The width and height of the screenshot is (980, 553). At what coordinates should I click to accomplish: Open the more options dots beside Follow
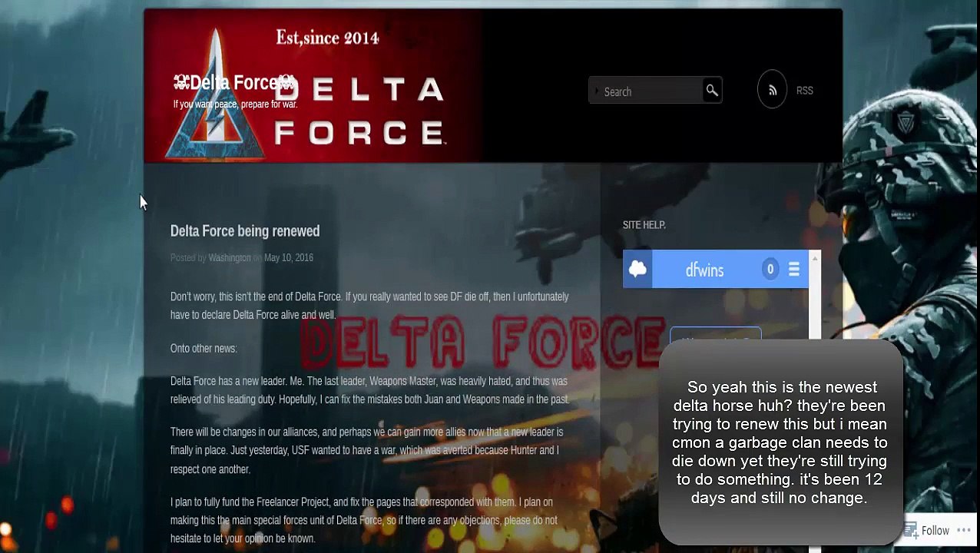click(x=964, y=531)
